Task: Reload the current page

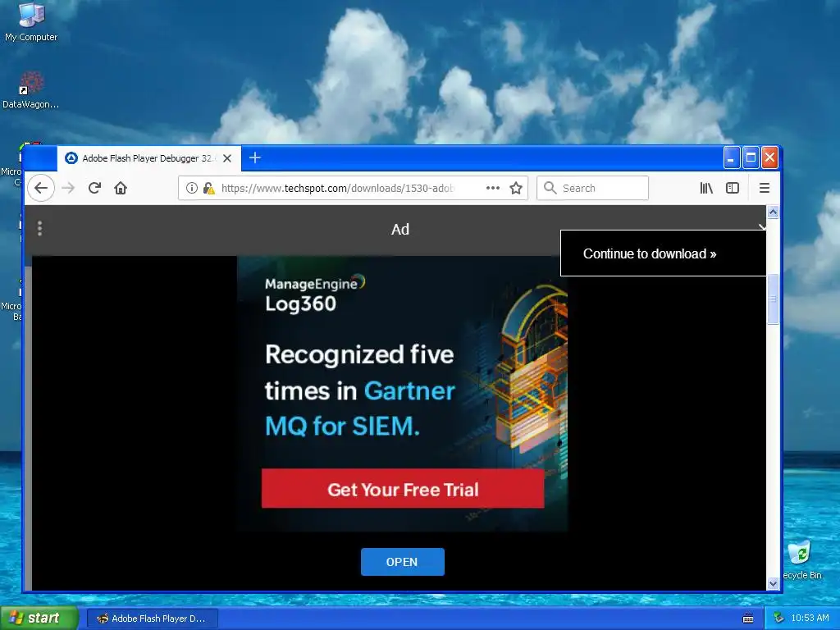Action: coord(94,188)
